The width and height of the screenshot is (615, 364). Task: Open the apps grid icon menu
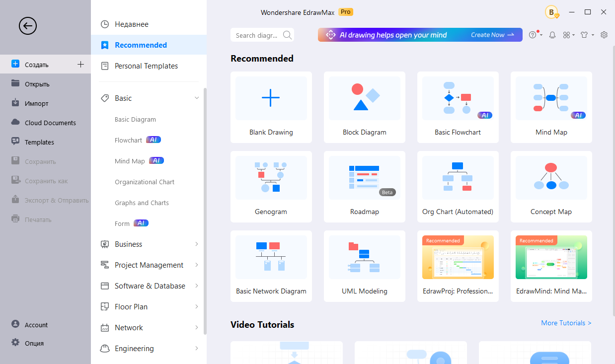pyautogui.click(x=566, y=35)
